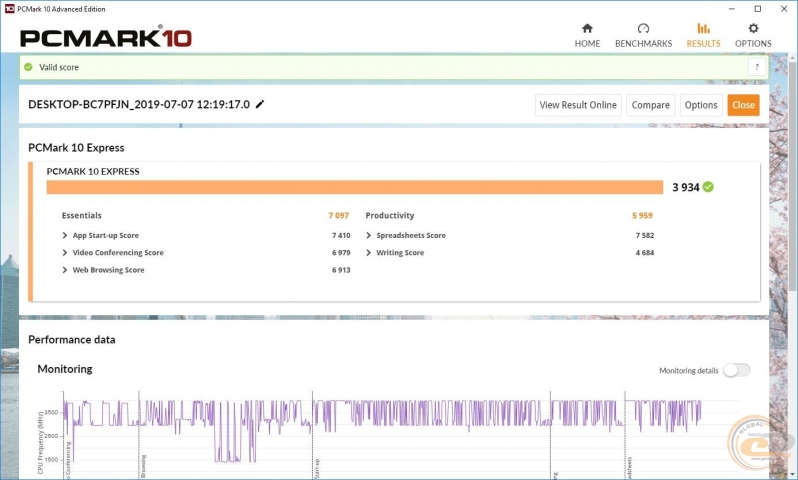Switch to the BENCHMARKS label
Viewport: 798px width, 480px height.
[643, 44]
